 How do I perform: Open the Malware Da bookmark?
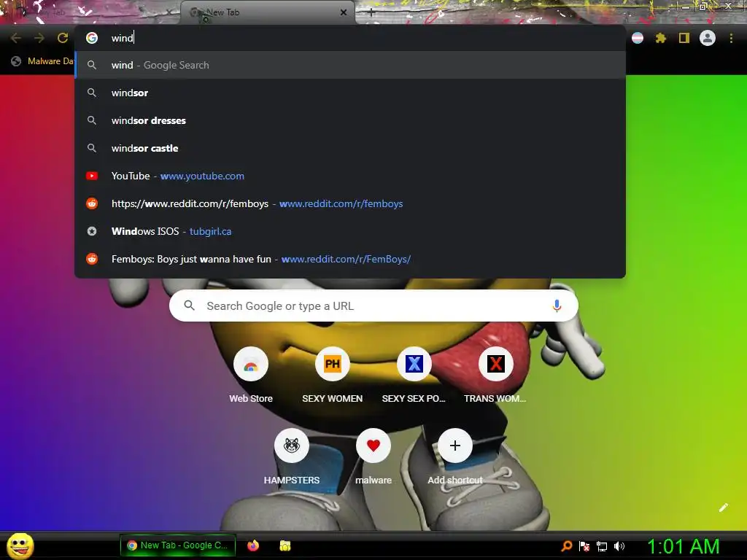click(x=42, y=61)
